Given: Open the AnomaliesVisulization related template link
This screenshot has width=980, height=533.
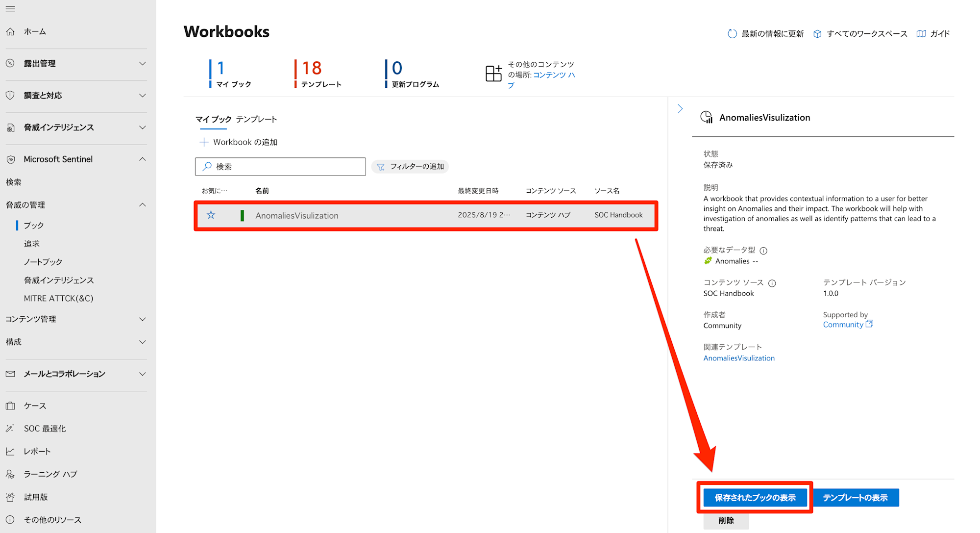Looking at the screenshot, I should tap(739, 358).
